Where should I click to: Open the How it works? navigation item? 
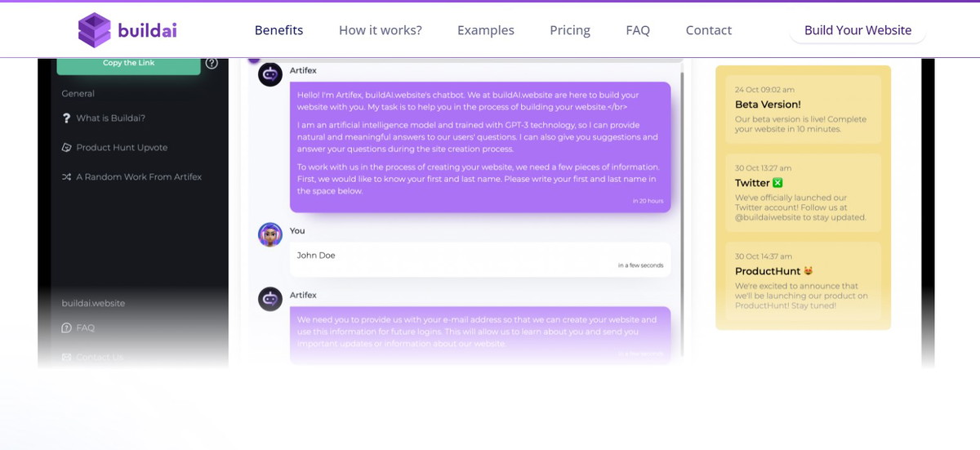coord(381,30)
